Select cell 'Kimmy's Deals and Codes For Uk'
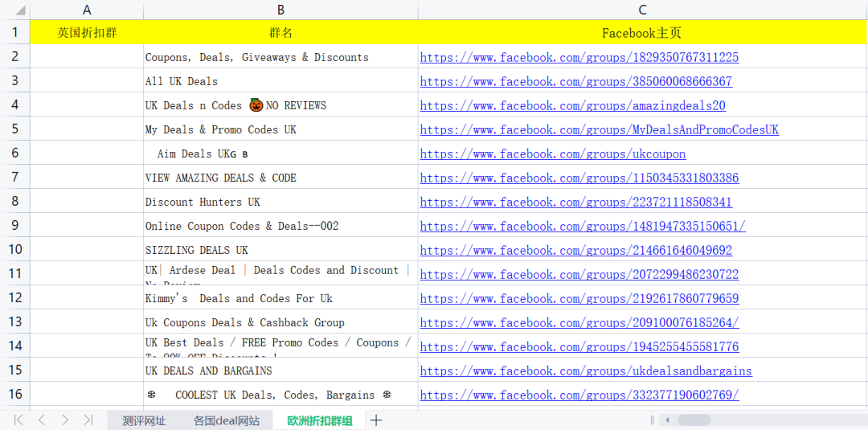The width and height of the screenshot is (868, 430). coord(280,298)
